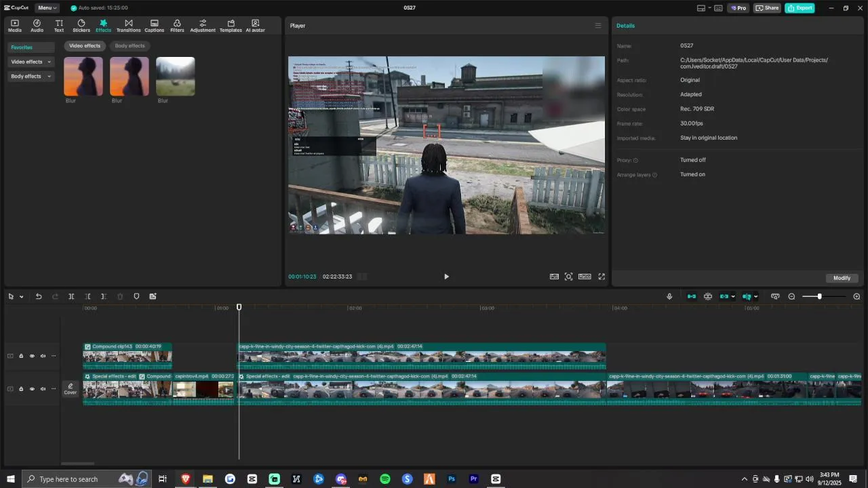Undo the last edit
Viewport: 868px width, 488px height.
39,296
